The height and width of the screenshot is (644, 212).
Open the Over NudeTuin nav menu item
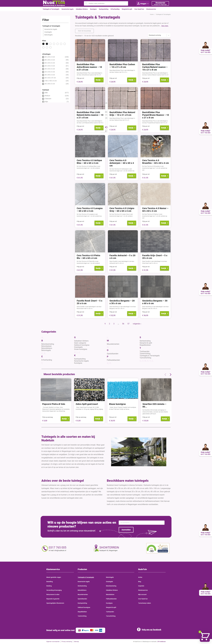point(139,9)
